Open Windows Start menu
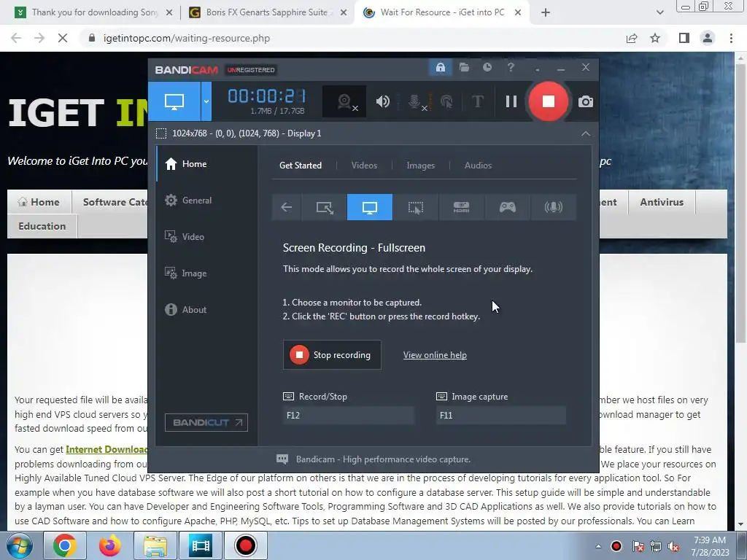 (19, 545)
